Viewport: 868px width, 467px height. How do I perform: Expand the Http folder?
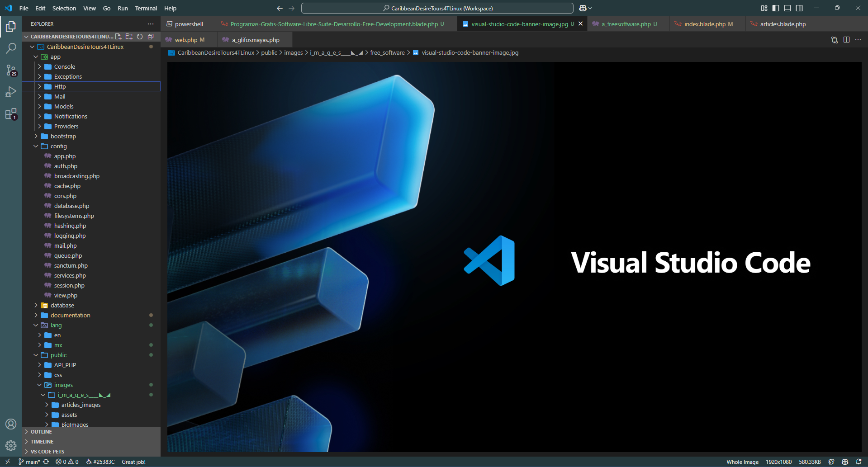91,86
